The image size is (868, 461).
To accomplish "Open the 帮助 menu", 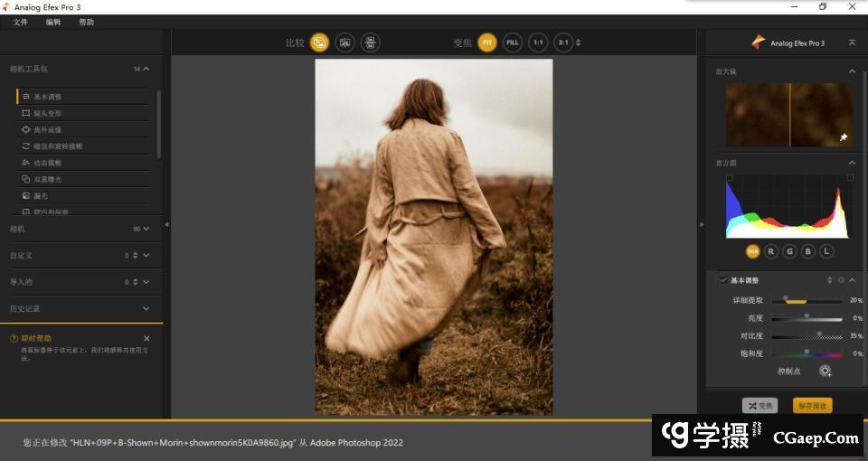I will [86, 22].
